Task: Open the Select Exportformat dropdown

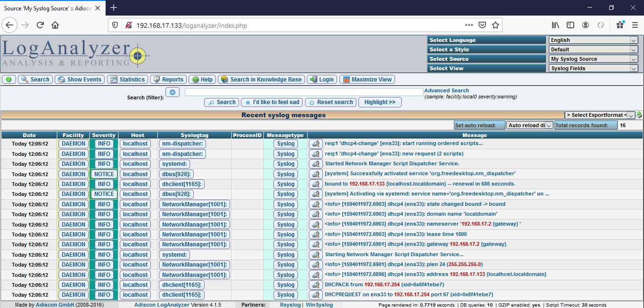Action: [600, 115]
